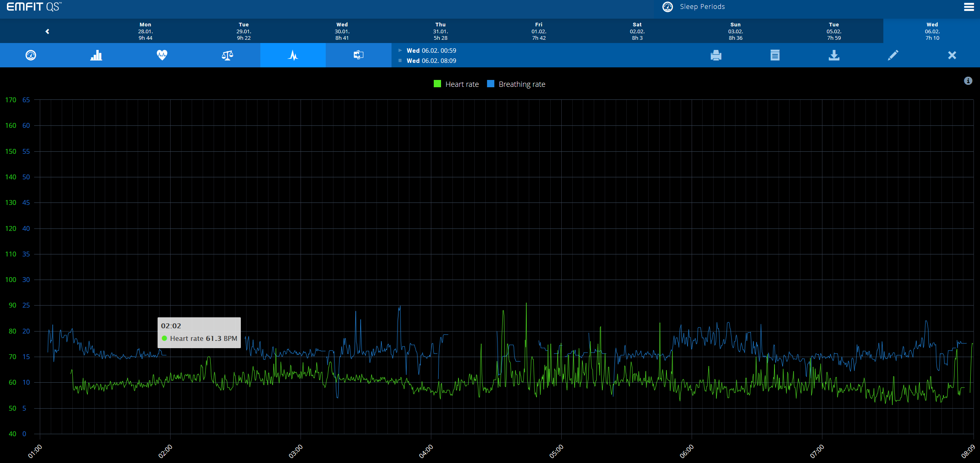Screen dimensions: 980x463
Task: Click the EMFIT QS logo
Action: pyautogui.click(x=34, y=7)
